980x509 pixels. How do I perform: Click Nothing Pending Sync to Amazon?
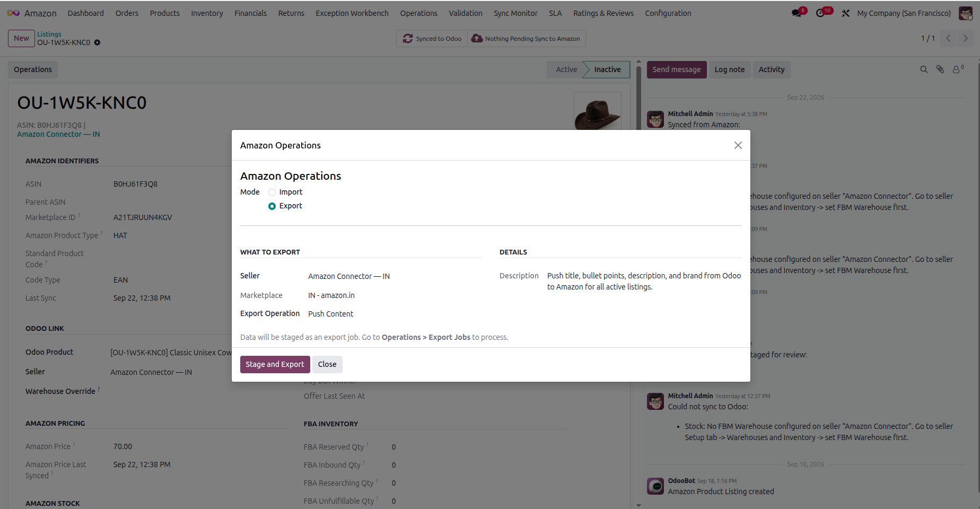(526, 39)
